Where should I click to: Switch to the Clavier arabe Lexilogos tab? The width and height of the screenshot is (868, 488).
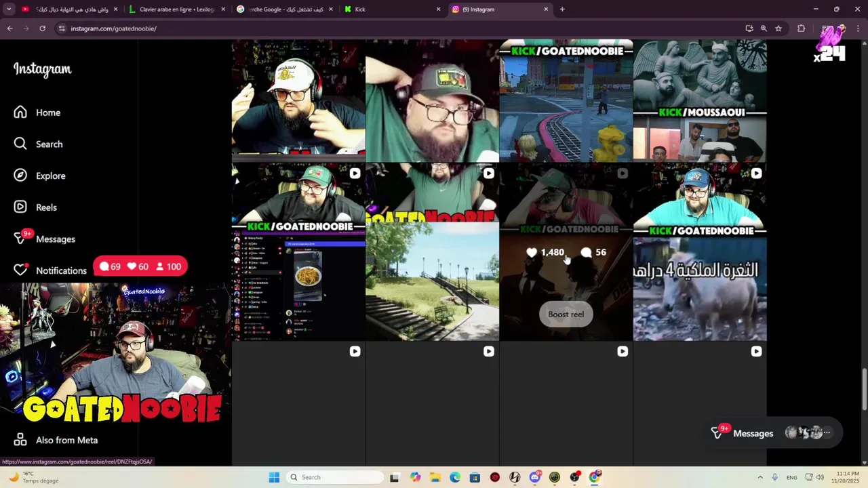point(176,9)
